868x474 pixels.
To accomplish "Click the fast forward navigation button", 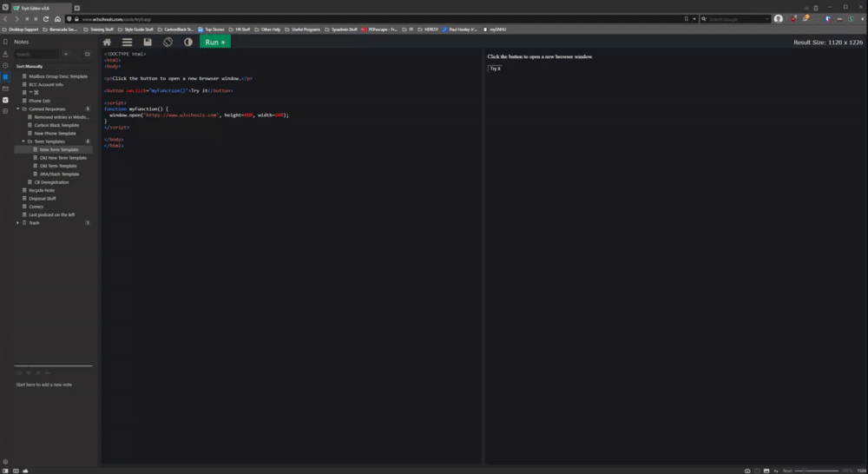I will click(36, 19).
